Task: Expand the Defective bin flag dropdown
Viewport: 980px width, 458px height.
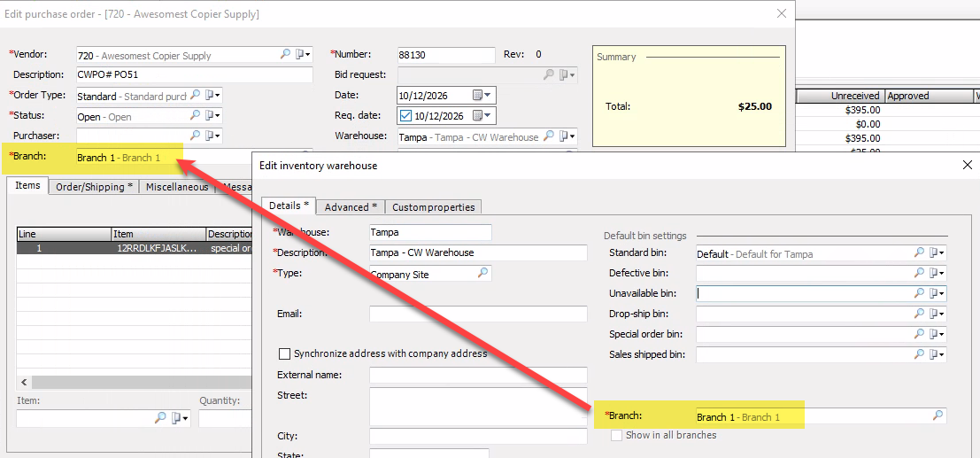Action: (943, 274)
